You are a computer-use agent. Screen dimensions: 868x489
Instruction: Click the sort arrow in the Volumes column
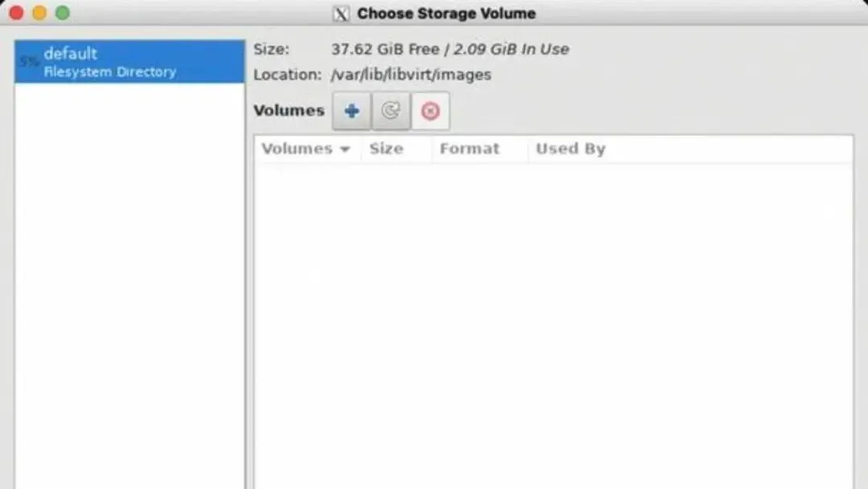345,149
